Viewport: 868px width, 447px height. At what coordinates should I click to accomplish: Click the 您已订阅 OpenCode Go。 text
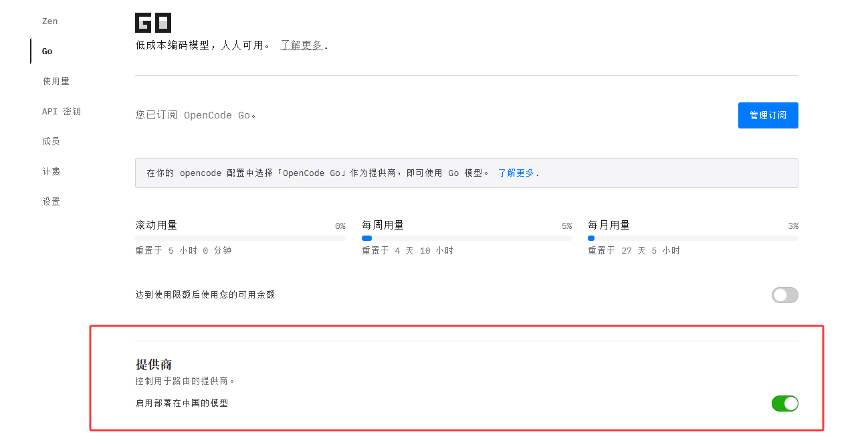point(196,115)
